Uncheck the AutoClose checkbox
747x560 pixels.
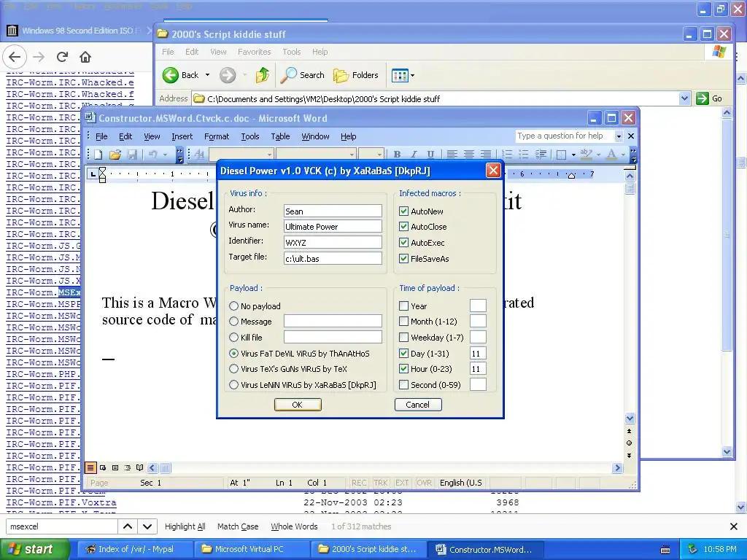tap(403, 227)
